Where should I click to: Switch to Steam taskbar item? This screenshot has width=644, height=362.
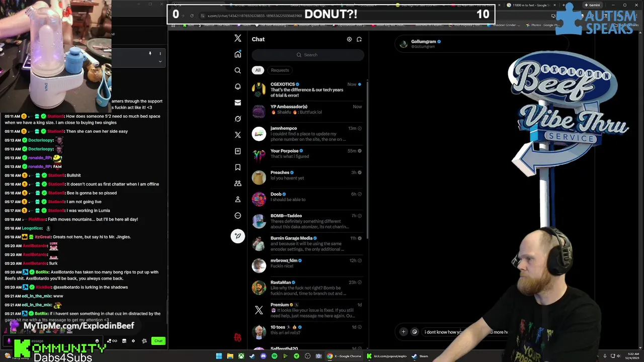(420, 356)
